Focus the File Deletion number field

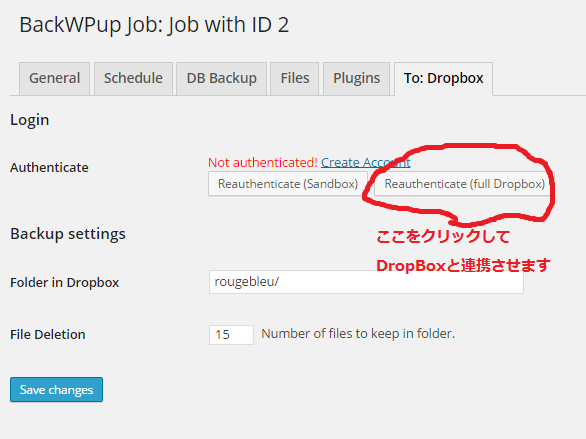231,334
